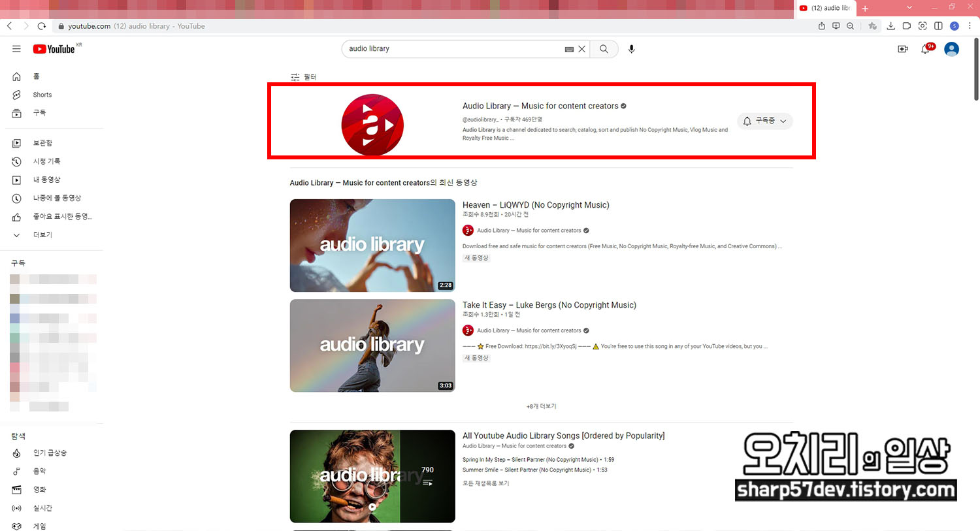Viewport: 980px width, 531px height.
Task: Click the search magnifier button
Action: [604, 49]
